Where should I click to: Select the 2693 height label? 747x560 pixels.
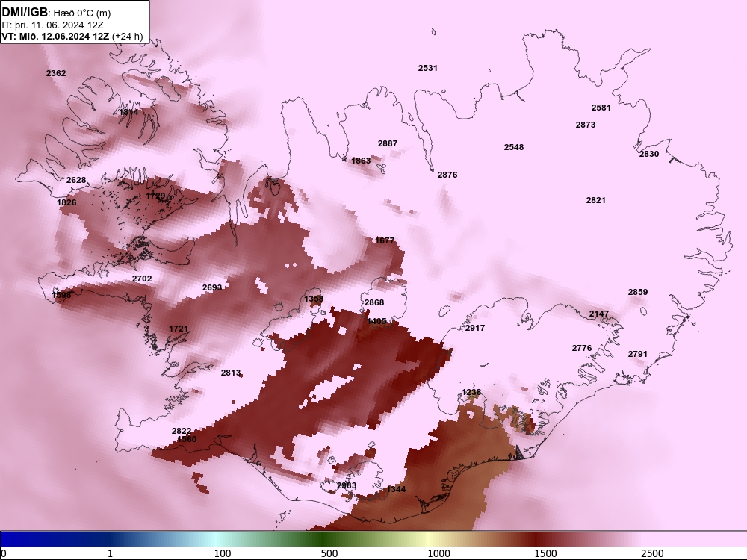pyautogui.click(x=212, y=287)
